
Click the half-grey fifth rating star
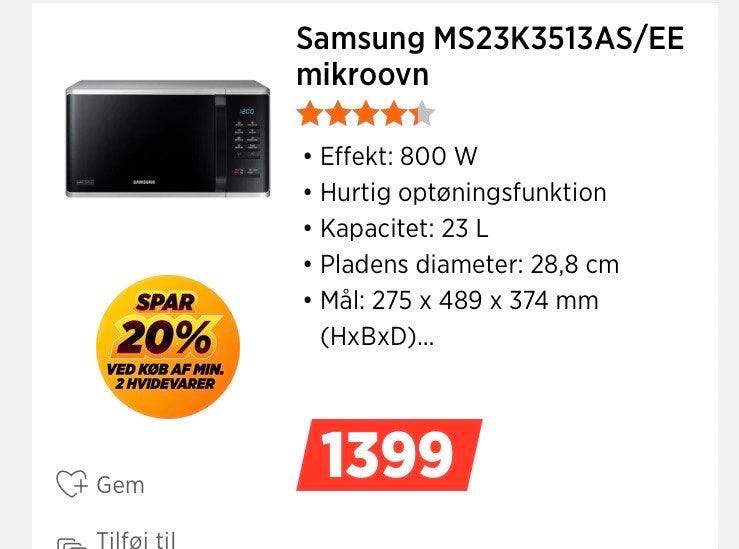coord(421,114)
